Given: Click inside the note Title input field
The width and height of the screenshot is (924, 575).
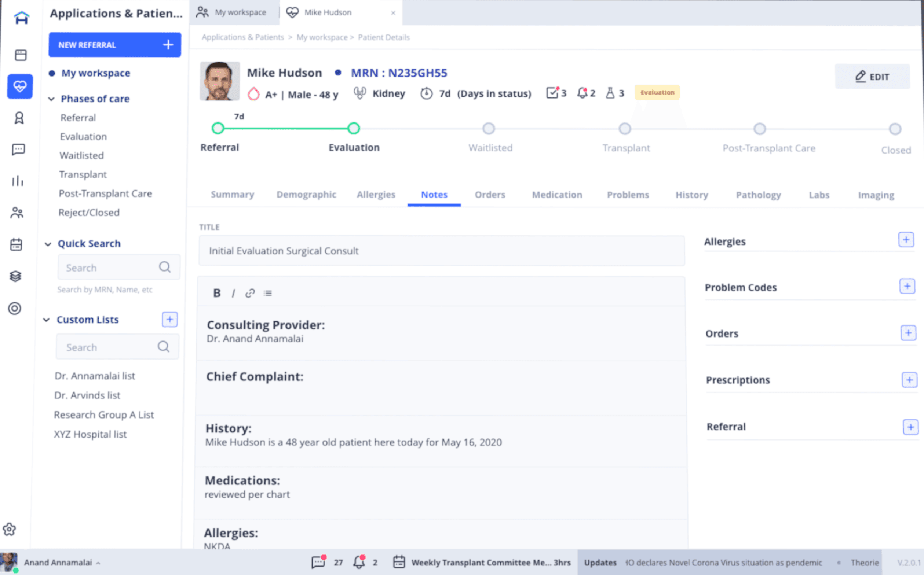Looking at the screenshot, I should pyautogui.click(x=441, y=251).
